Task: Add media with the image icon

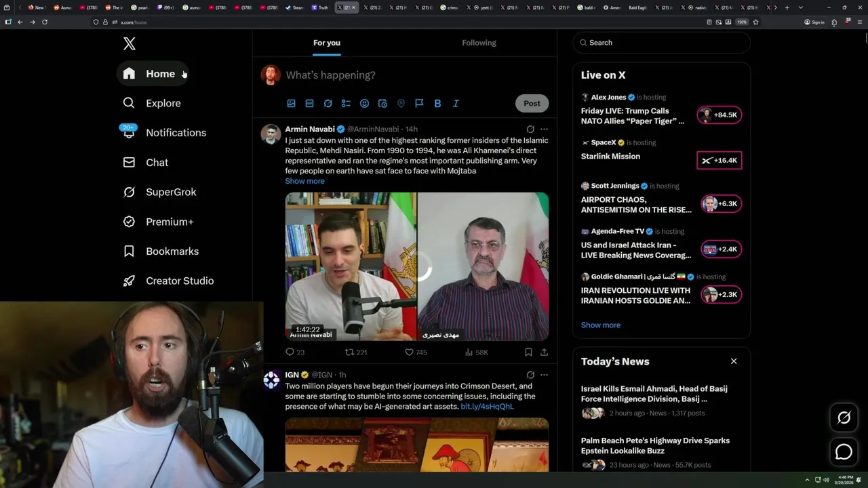Action: [291, 104]
